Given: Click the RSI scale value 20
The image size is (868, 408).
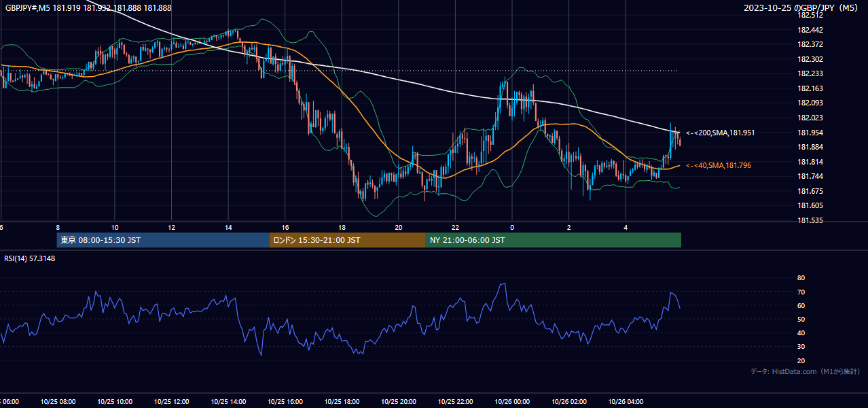Looking at the screenshot, I should click(x=801, y=360).
